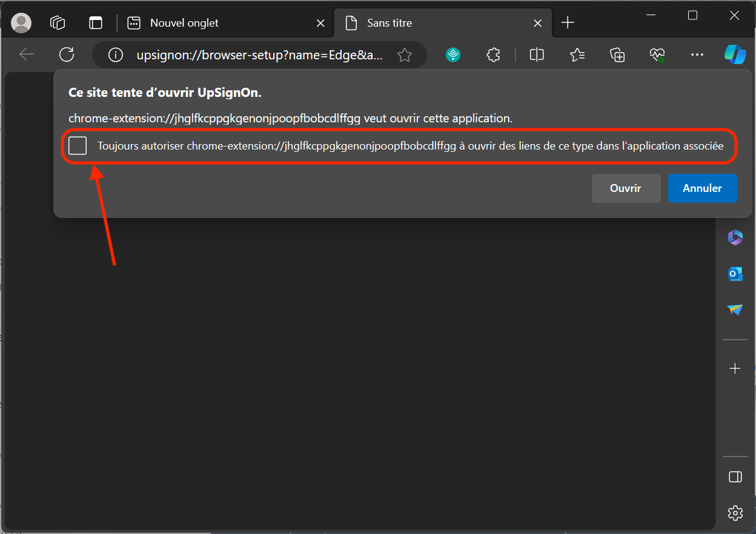Toggle the vertical tabs actions menu
756x534 pixels.
[95, 23]
